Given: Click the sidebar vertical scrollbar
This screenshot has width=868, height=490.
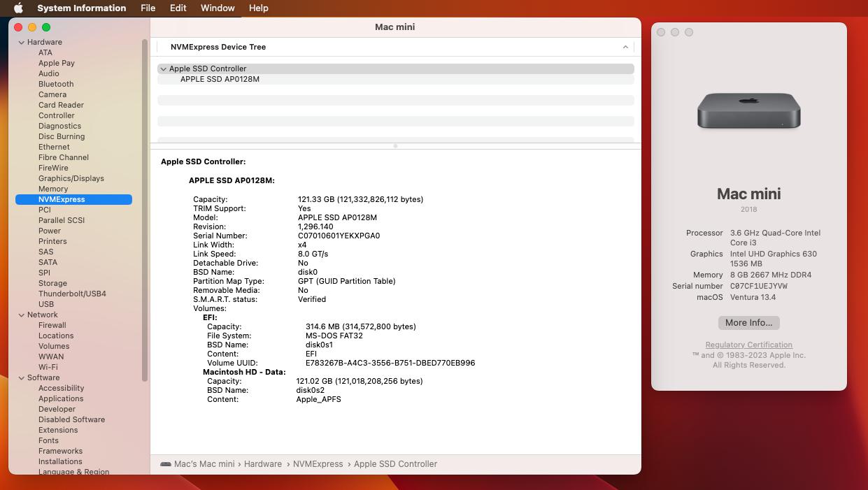Looking at the screenshot, I should [x=145, y=210].
